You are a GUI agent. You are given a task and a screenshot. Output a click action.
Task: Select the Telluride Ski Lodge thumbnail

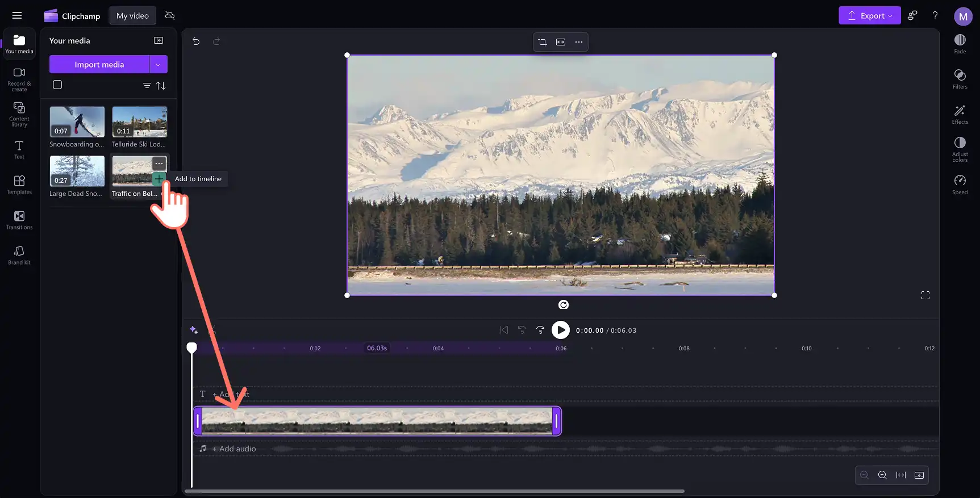tap(140, 122)
